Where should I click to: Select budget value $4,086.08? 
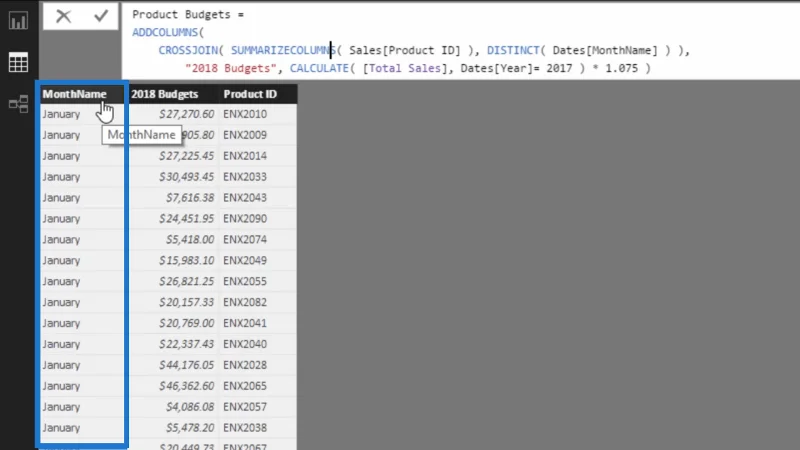point(190,407)
